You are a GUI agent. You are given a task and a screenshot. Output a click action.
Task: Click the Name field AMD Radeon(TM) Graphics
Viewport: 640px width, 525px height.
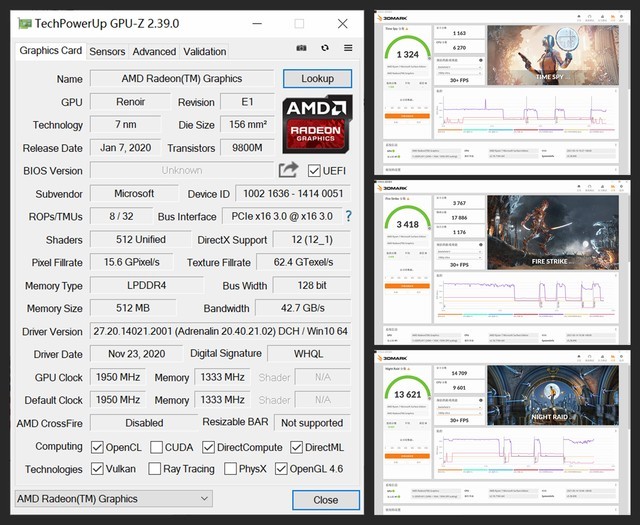pos(182,78)
